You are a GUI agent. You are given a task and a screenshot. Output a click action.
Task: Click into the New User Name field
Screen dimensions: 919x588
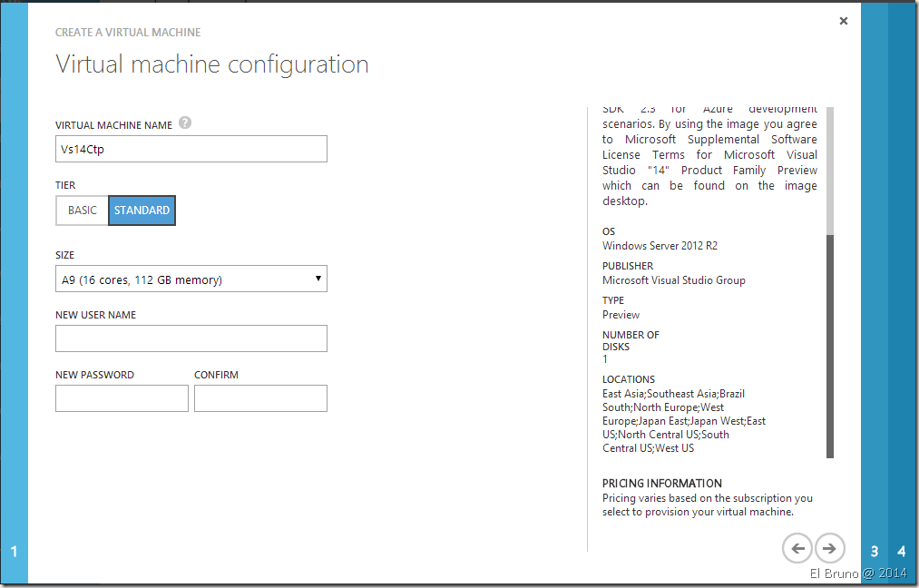tap(191, 338)
